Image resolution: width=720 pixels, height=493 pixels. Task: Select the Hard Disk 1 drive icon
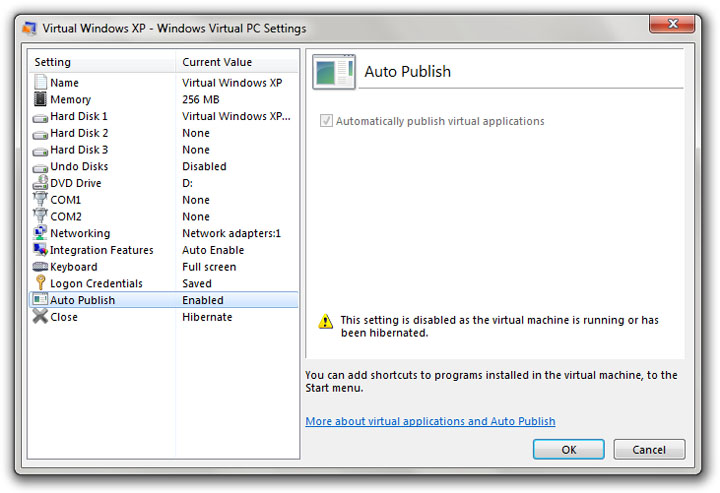pos(40,117)
